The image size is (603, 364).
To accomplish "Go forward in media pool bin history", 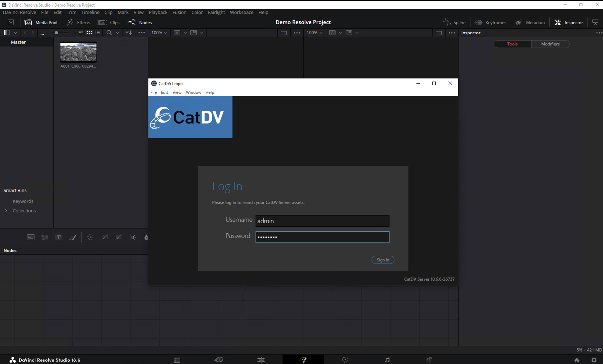I will (32, 33).
